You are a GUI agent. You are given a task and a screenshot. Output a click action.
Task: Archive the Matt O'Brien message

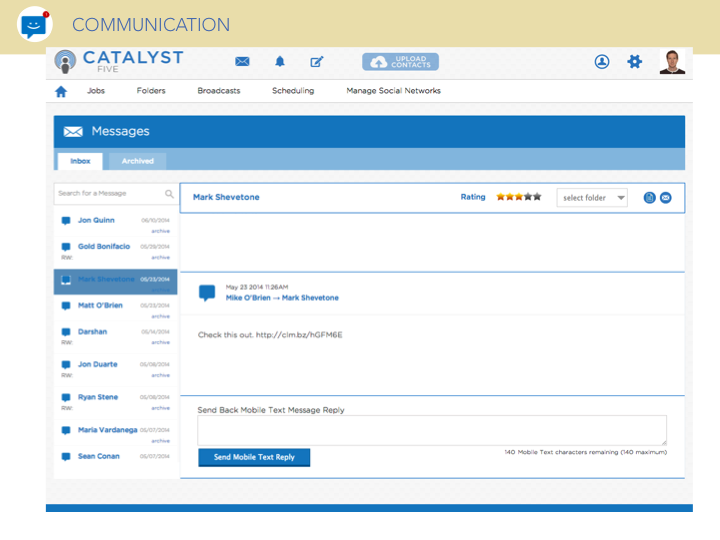pyautogui.click(x=161, y=316)
